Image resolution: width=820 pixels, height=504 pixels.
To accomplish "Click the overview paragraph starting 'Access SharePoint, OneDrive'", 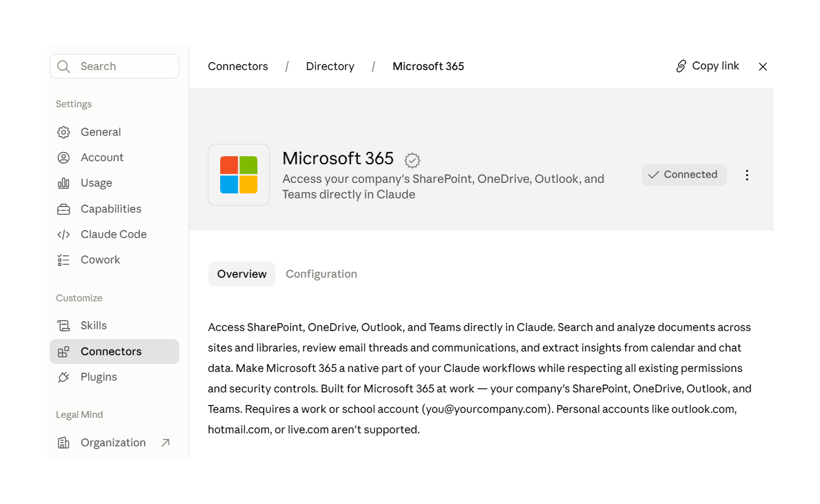I will [480, 378].
